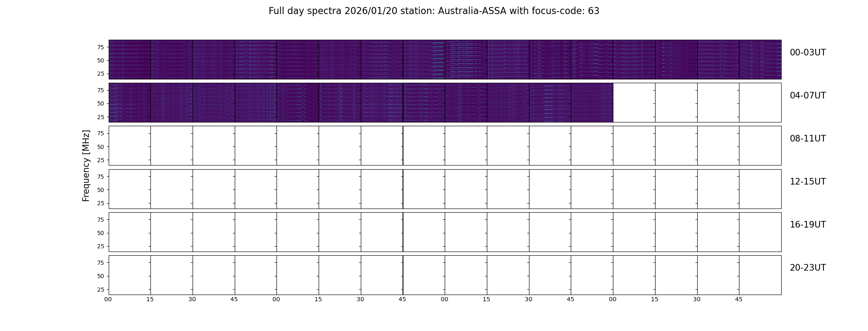The image size is (868, 331).
Task: Click the 16-19UT row label
Action: point(808,225)
